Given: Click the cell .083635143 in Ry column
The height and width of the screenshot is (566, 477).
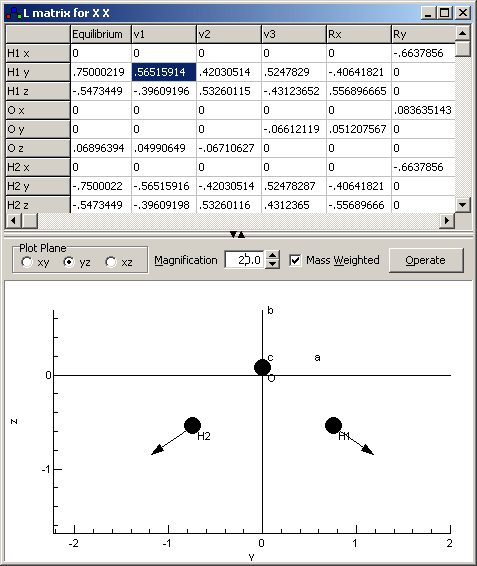Looking at the screenshot, I should coord(424,110).
